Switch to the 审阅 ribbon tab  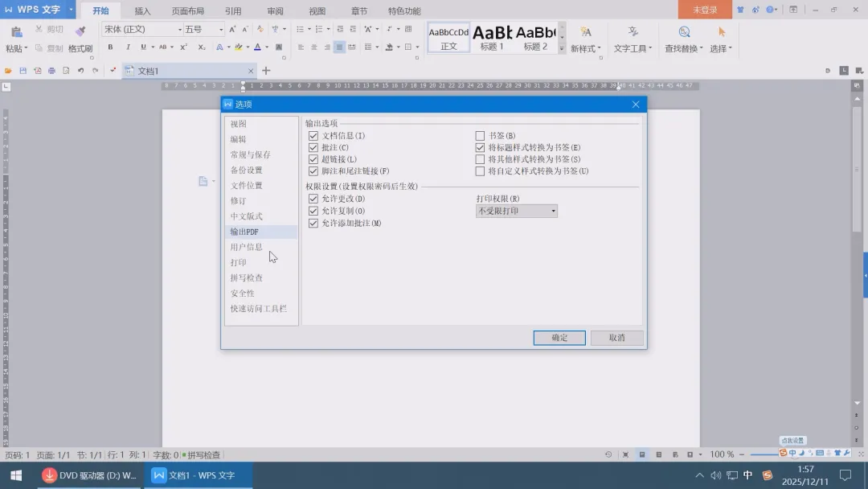[x=275, y=11]
